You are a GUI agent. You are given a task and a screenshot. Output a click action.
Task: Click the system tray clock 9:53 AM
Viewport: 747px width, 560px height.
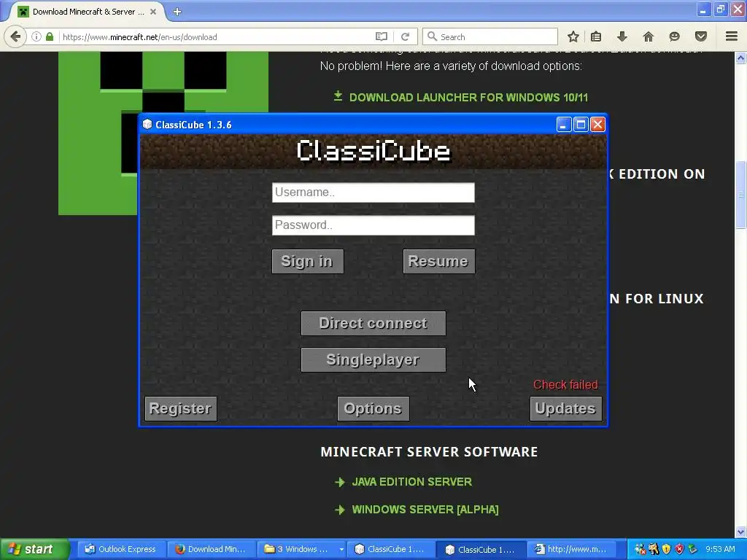pyautogui.click(x=720, y=549)
